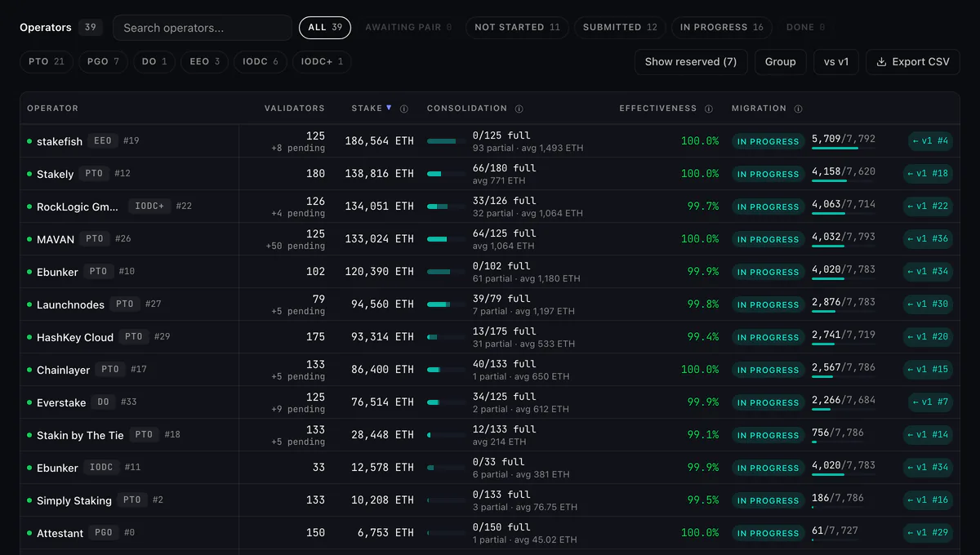Click the RockLogic Gm... operator name
This screenshot has width=980, height=555.
(x=78, y=206)
